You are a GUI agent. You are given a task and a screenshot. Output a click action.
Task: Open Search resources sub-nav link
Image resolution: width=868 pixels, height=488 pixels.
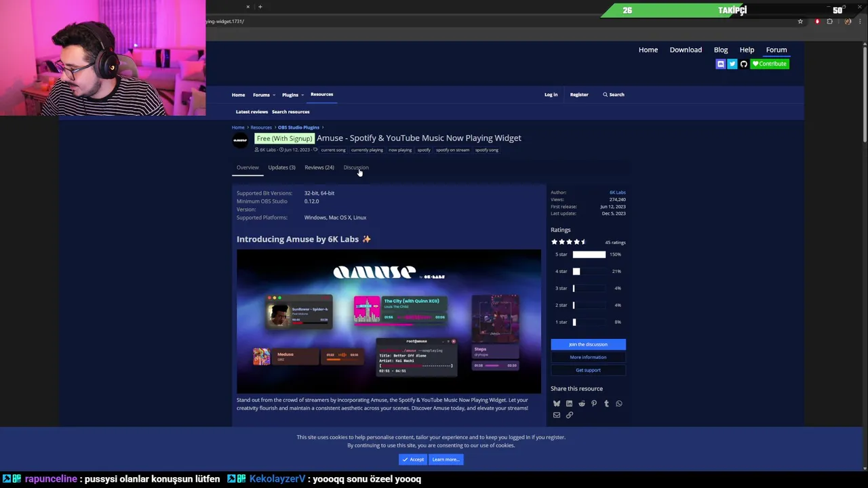290,112
